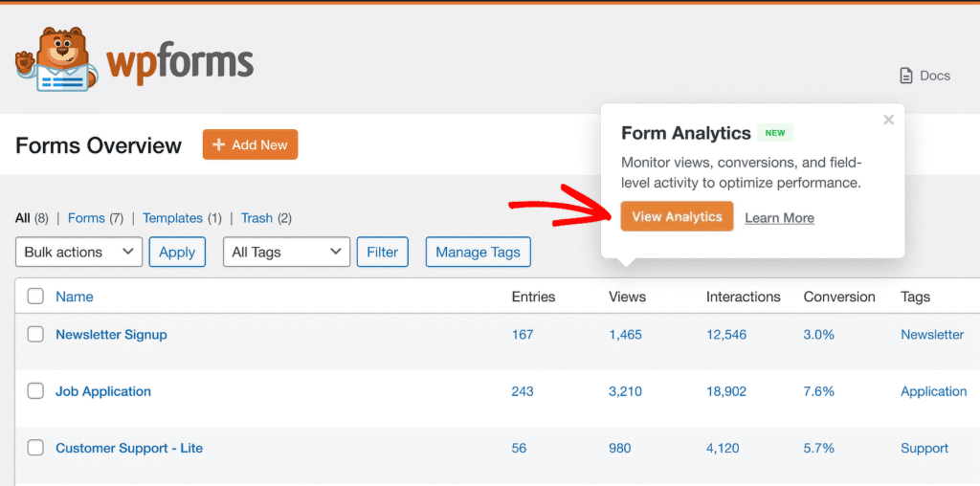The height and width of the screenshot is (486, 980).
Task: Click the Views column header
Action: 628,297
